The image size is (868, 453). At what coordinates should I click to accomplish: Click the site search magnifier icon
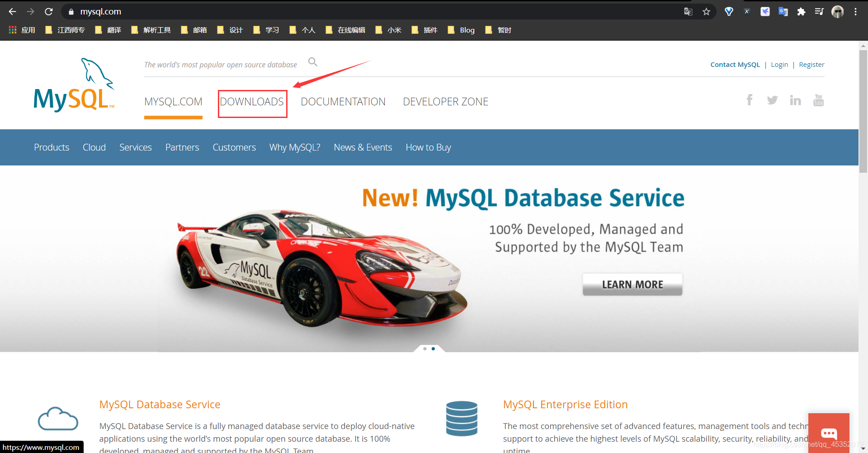(313, 62)
